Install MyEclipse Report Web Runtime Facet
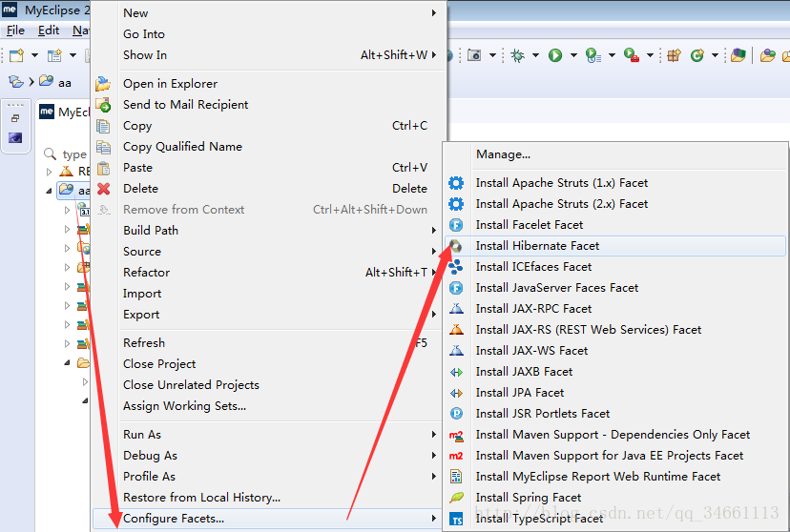The width and height of the screenshot is (790, 532). 615,477
